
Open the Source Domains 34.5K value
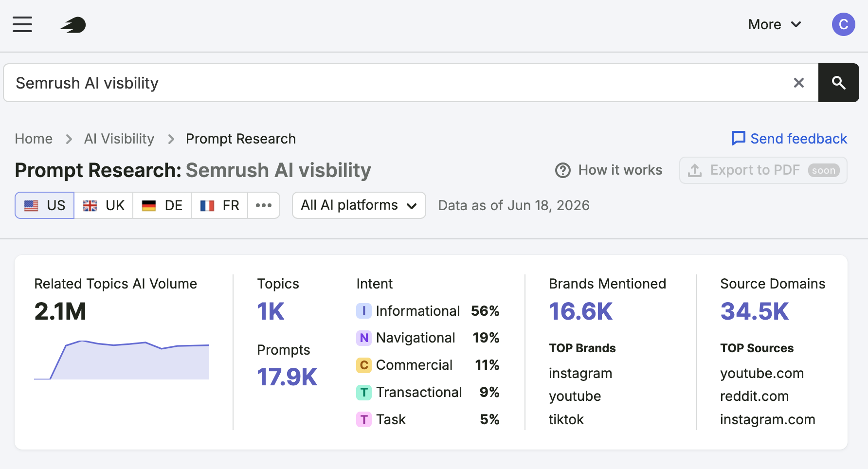click(x=754, y=311)
